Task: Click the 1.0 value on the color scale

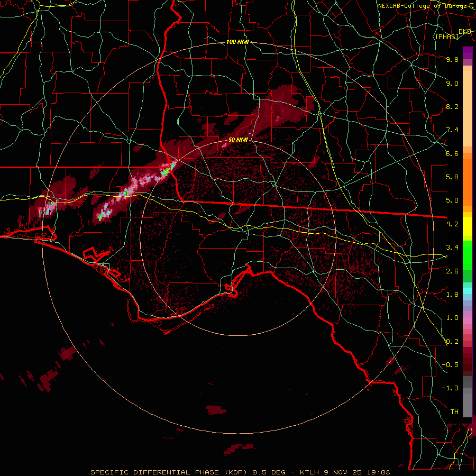Action: pyautogui.click(x=452, y=318)
